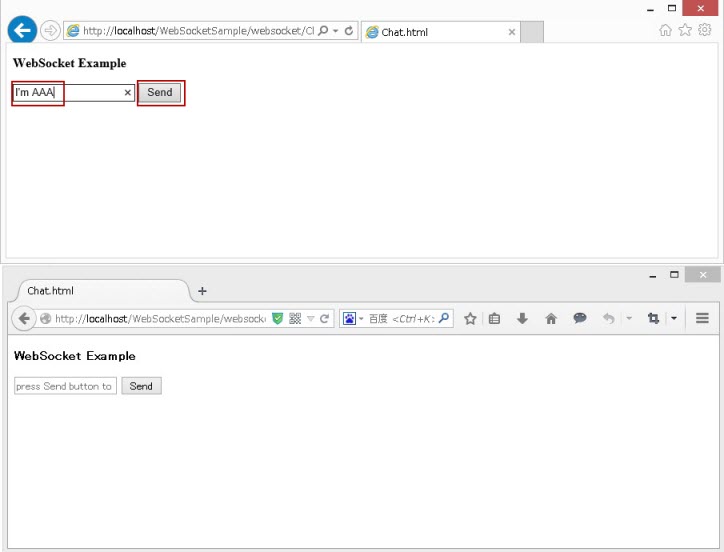Close the Chat.html tab in Internet Explorer
The image size is (724, 552).
tap(512, 32)
